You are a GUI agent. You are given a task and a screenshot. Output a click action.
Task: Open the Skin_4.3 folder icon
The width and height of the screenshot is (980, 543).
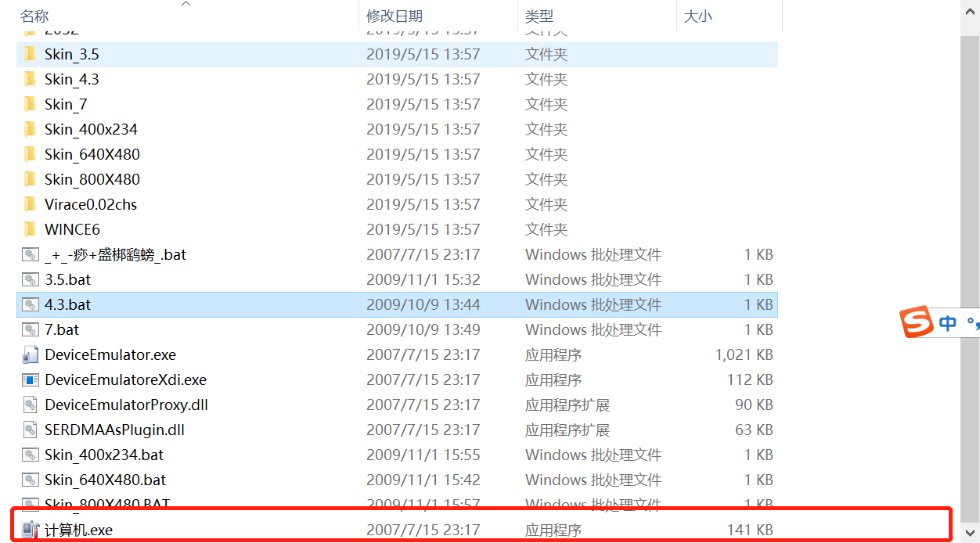31,79
